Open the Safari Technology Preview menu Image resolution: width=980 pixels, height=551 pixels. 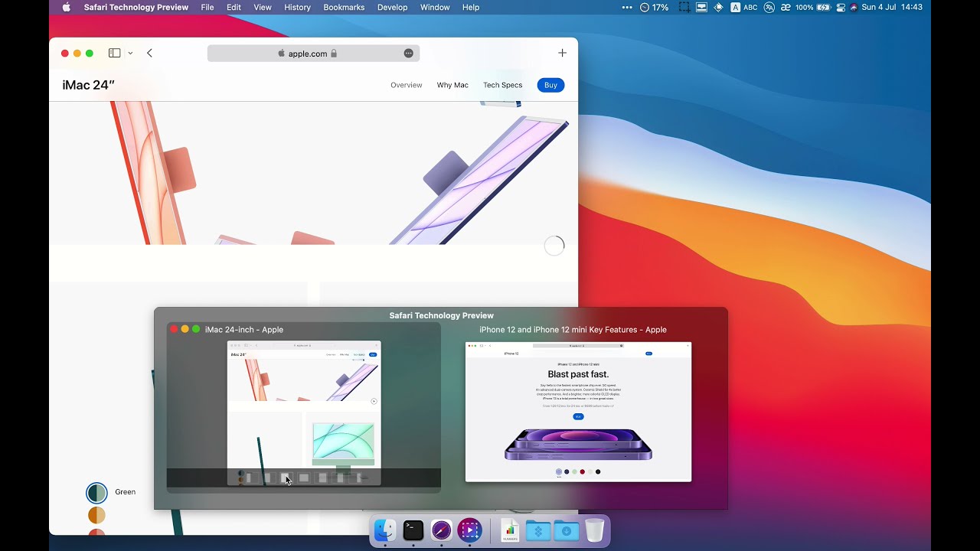coord(136,8)
